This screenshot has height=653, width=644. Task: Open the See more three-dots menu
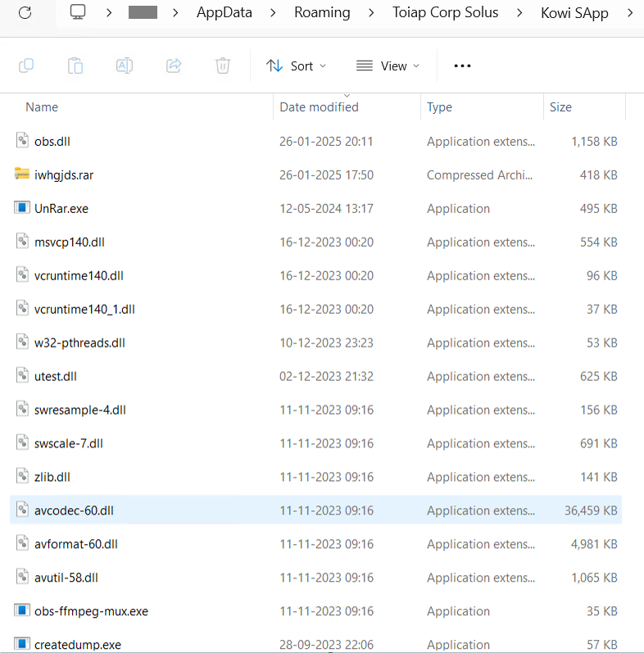[462, 66]
